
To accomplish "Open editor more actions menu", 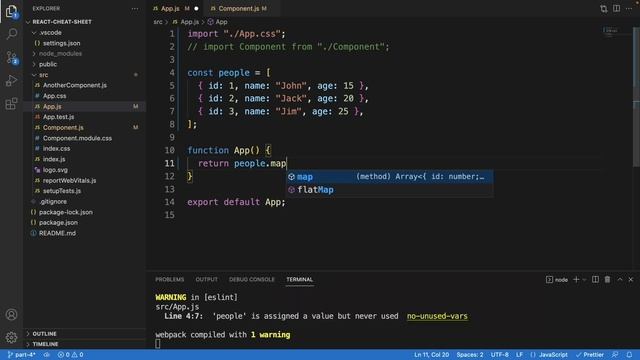I will coord(629,9).
